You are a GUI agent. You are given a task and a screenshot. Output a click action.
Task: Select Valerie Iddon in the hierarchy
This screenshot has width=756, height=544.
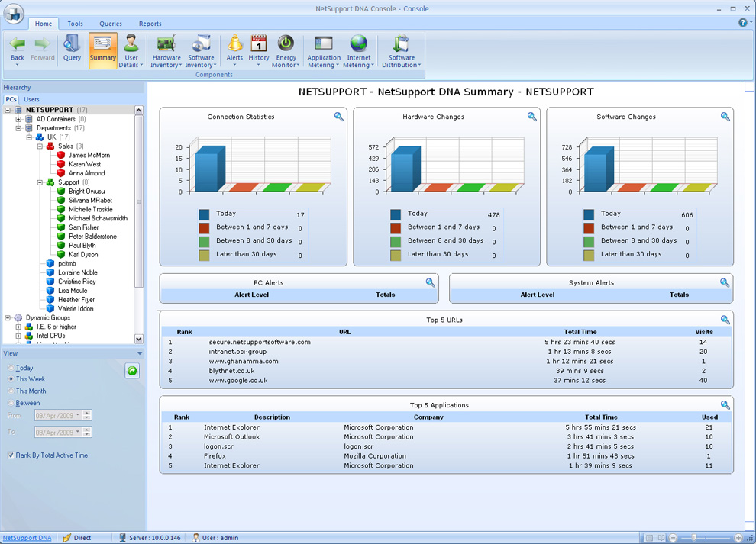click(76, 309)
